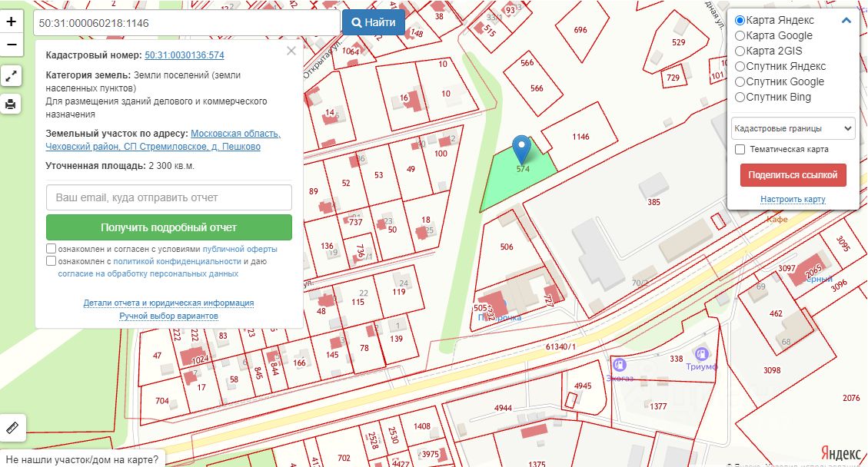Screen dimensions: 868x467
Task: Select Спутник Яндекс map layer
Action: click(740, 66)
